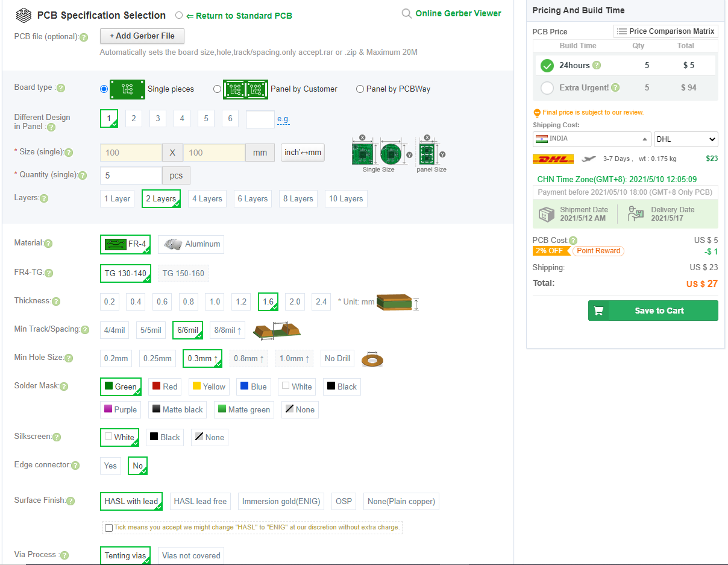The height and width of the screenshot is (565, 728).
Task: Click the Surface Finish help icon
Action: pyautogui.click(x=71, y=501)
